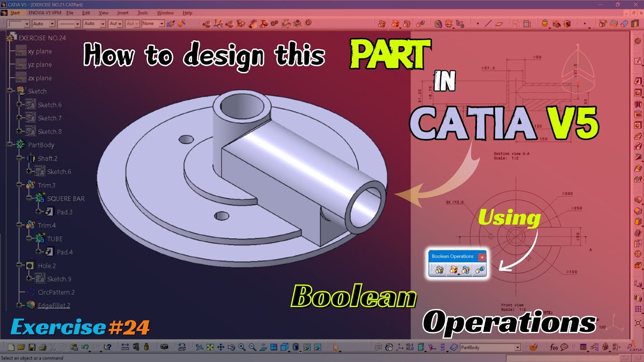Close the Boolean Operations floating toolbar
Image resolution: width=644 pixels, height=362 pixels.
click(x=481, y=256)
